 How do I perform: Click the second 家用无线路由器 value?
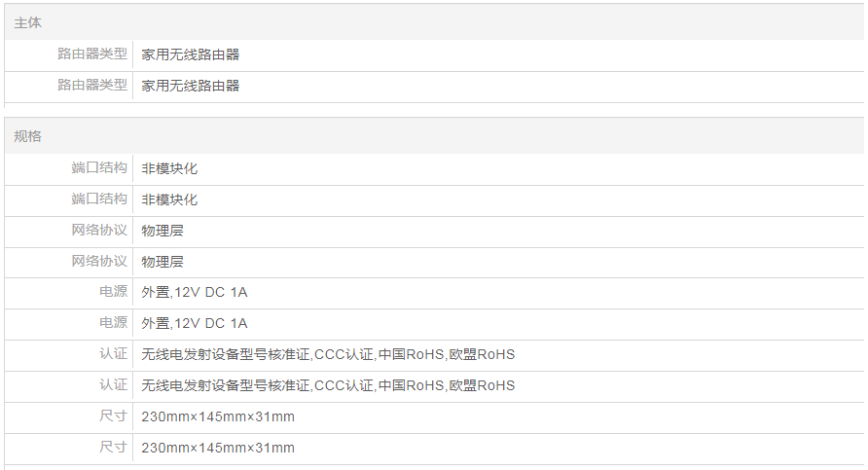(x=191, y=86)
